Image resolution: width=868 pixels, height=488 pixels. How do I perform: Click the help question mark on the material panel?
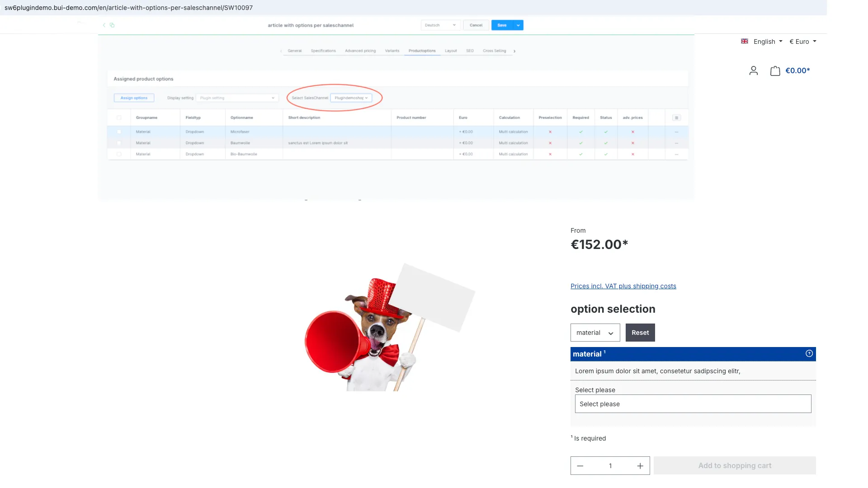coord(809,354)
